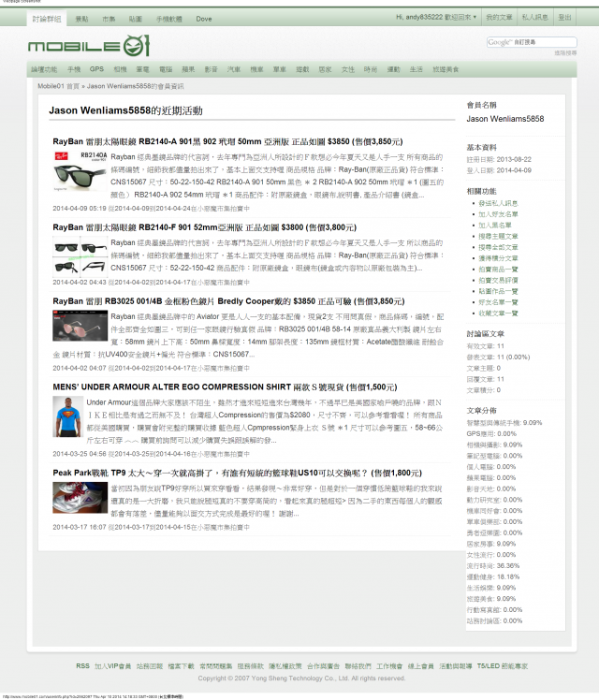Image resolution: width=599 pixels, height=700 pixels.
Task: Click 發送私人訊息 in the sidebar
Action: click(498, 203)
